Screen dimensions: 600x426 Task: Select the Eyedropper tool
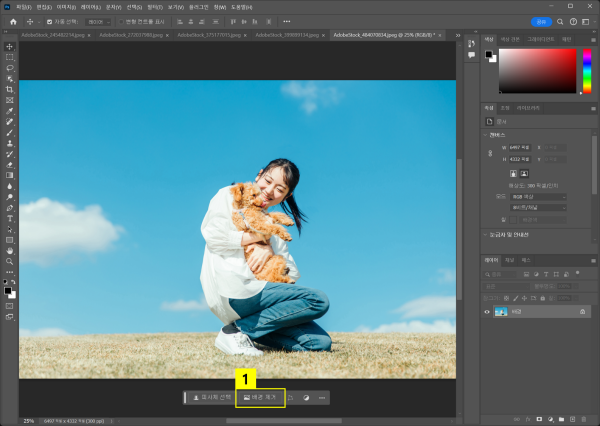10,111
